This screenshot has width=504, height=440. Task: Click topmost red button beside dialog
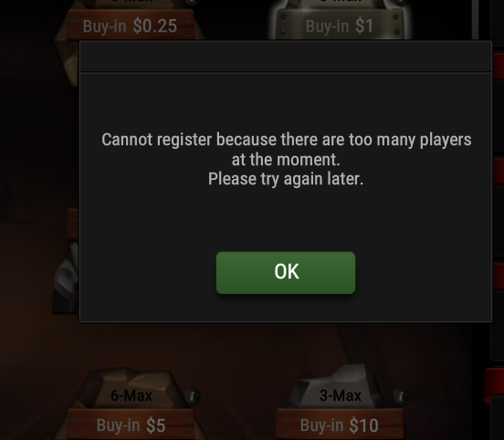[x=499, y=66]
